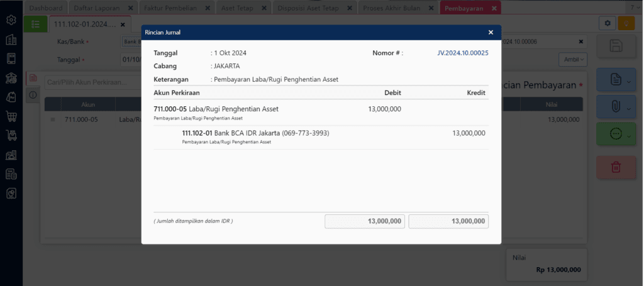The width and height of the screenshot is (644, 286).
Task: Switch to the Proses Akhir Bulan tab
Action: pyautogui.click(x=394, y=8)
